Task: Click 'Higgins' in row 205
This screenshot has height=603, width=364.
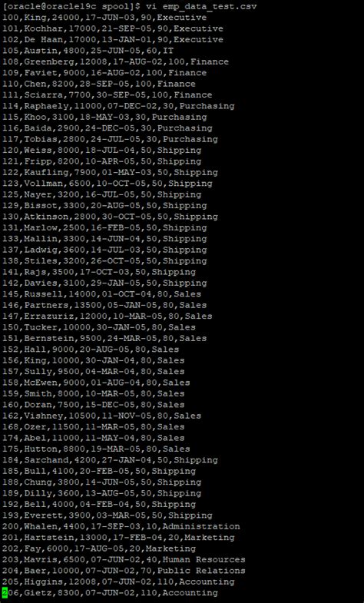Action: (43, 581)
